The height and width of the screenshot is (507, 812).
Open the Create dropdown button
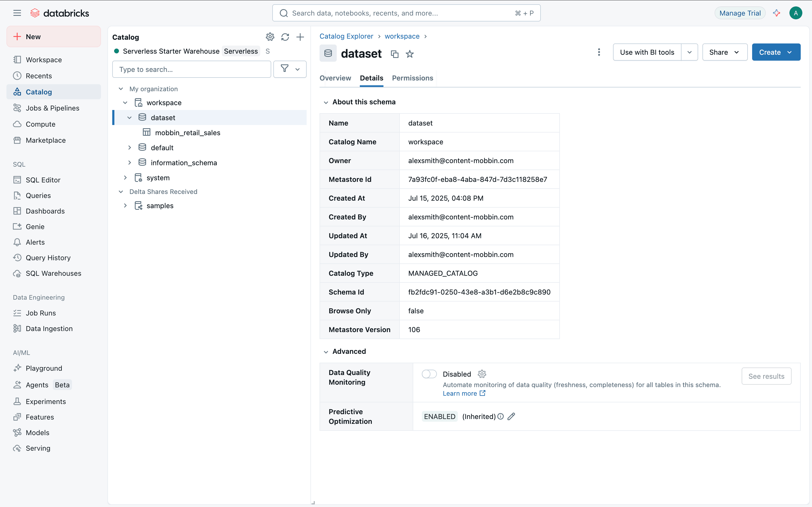[775, 52]
